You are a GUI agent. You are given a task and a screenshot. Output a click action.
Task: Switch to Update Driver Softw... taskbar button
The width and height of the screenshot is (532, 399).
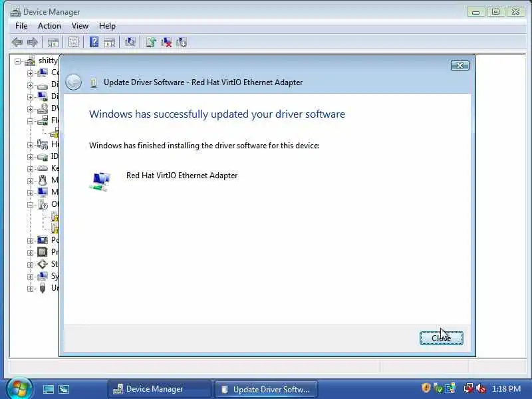(267, 389)
